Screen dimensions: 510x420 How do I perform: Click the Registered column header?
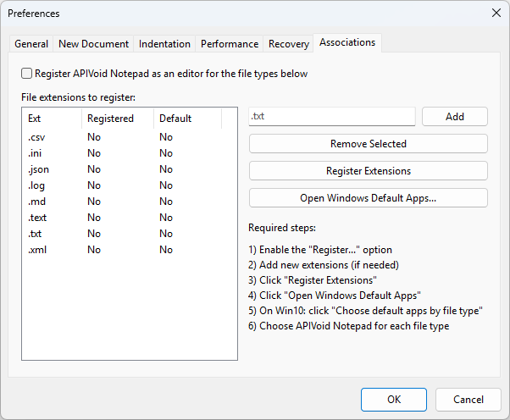(118, 119)
